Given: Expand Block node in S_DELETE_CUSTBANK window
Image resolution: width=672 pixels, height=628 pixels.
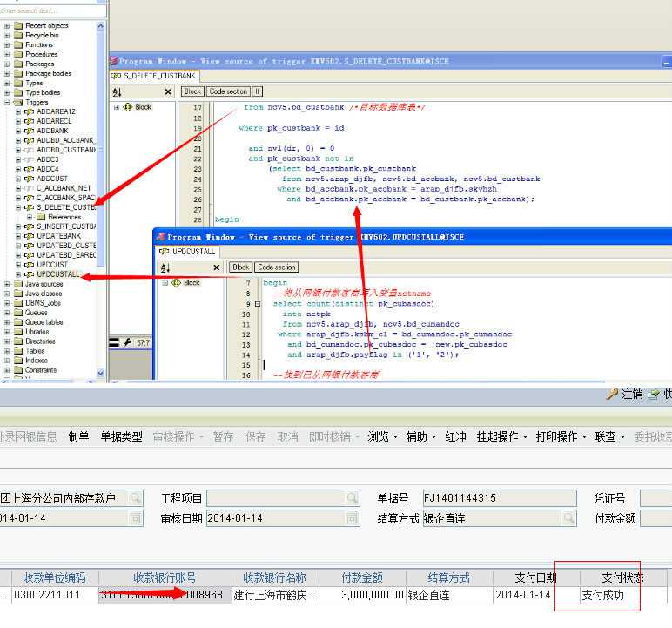Looking at the screenshot, I should (117, 107).
